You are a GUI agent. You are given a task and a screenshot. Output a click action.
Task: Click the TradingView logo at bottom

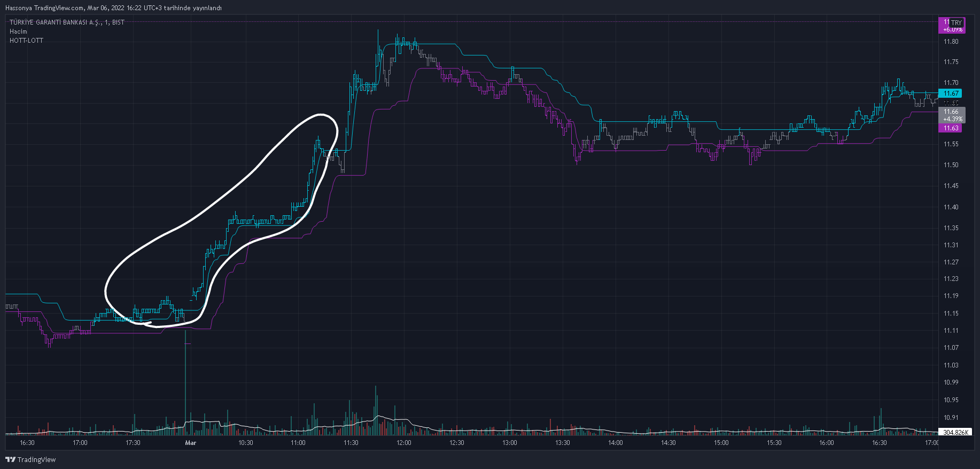(30, 459)
